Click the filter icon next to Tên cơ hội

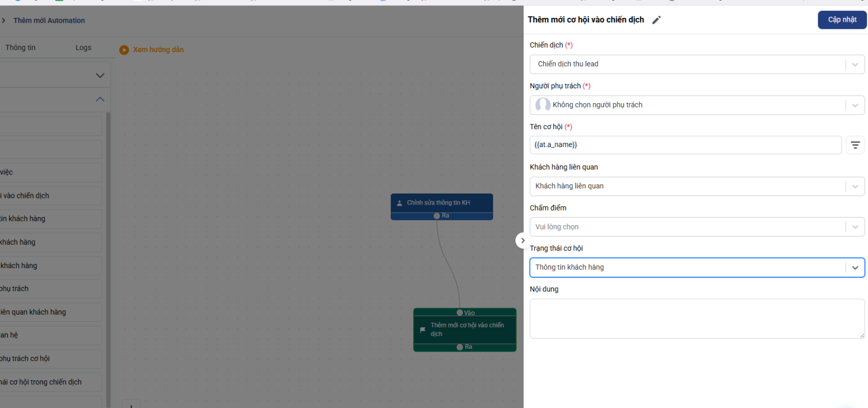coord(855,145)
